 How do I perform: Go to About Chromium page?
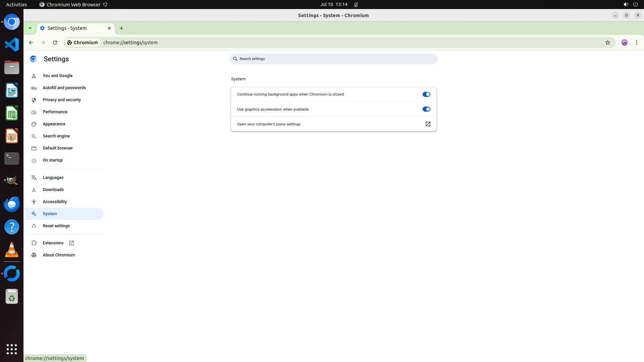pyautogui.click(x=59, y=255)
